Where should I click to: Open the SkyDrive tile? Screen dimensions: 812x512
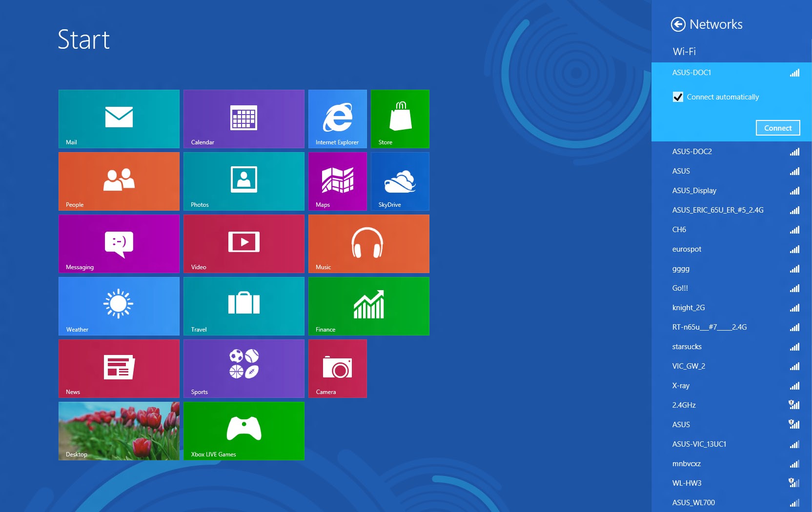point(400,181)
